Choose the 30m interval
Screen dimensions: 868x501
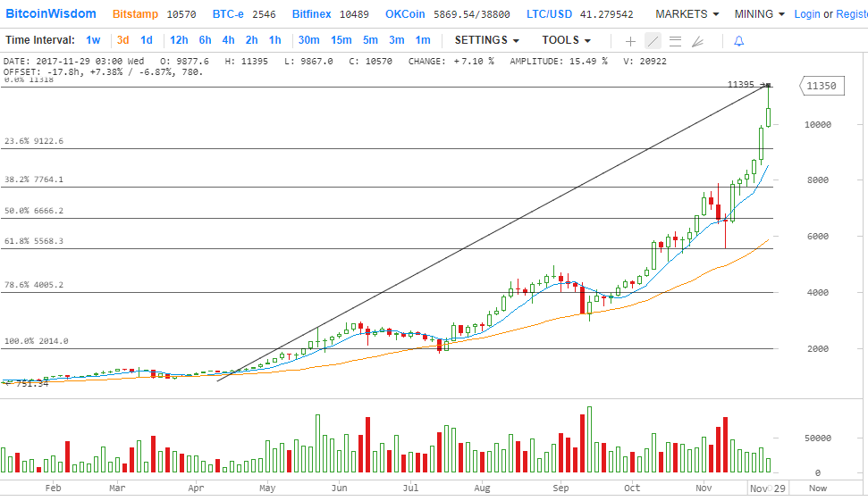309,40
